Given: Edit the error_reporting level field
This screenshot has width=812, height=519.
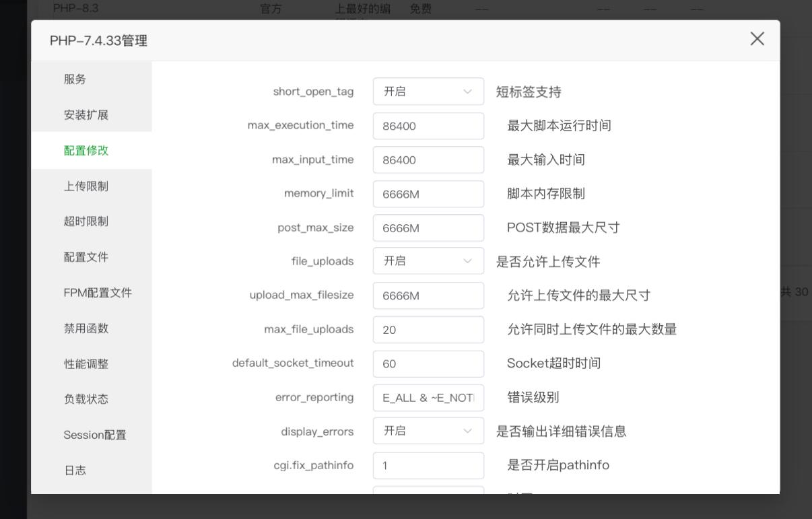Looking at the screenshot, I should [x=428, y=397].
